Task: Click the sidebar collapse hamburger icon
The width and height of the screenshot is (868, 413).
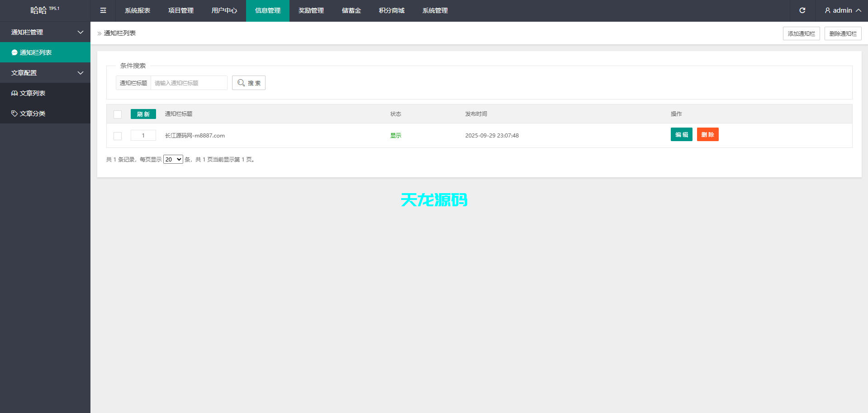Action: [x=103, y=10]
